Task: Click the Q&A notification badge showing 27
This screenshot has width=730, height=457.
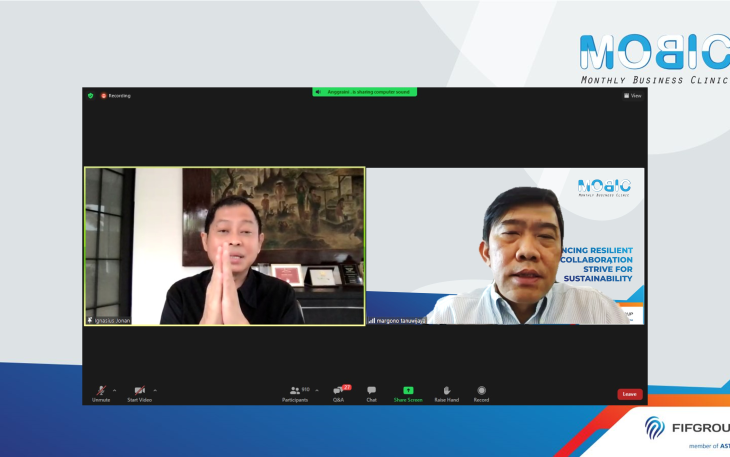Action: [x=347, y=387]
